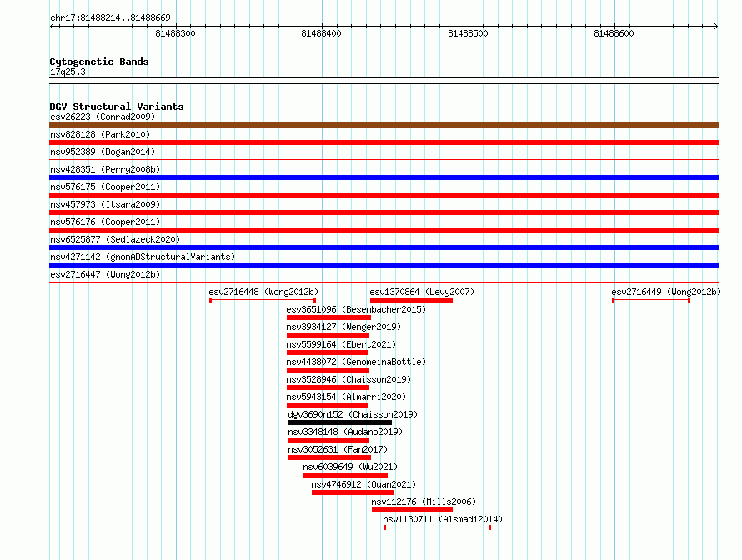Open esv2716447 (Wong2012b) label
This screenshot has height=560, width=742.
(105, 274)
